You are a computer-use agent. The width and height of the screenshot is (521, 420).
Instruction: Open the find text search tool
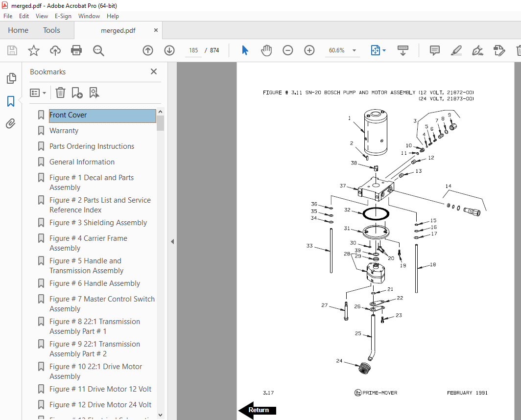click(98, 50)
